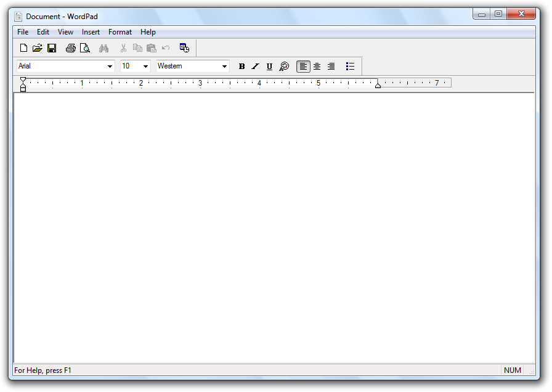
Task: Toggle Bold formatting
Action: tap(241, 66)
